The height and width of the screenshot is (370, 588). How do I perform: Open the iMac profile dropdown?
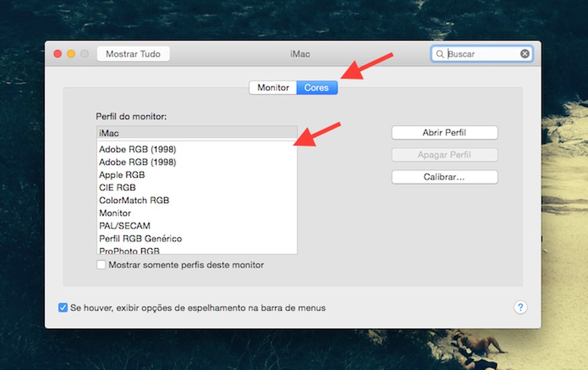tap(197, 132)
